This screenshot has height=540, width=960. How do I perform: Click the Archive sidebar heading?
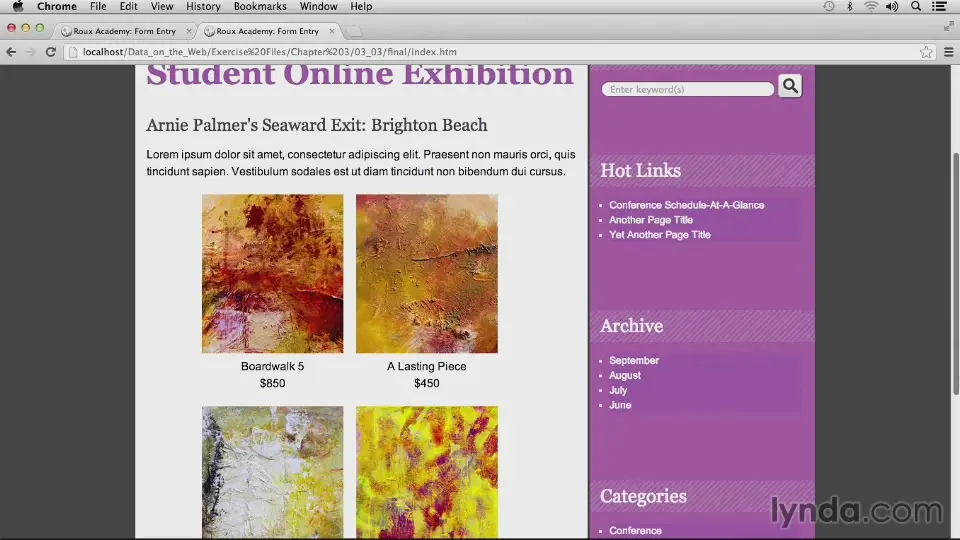click(x=631, y=326)
